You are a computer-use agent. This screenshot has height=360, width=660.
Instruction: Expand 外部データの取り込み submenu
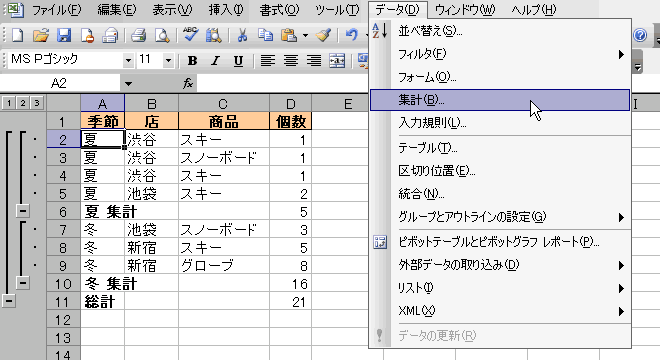point(500,265)
